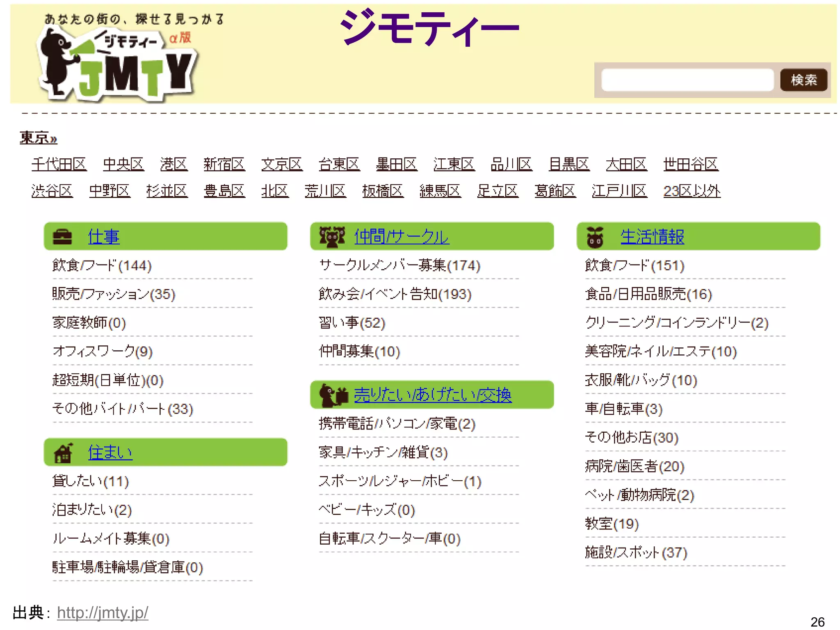Click ルームメイト募集(0)
The height and width of the screenshot is (630, 840).
[111, 539]
